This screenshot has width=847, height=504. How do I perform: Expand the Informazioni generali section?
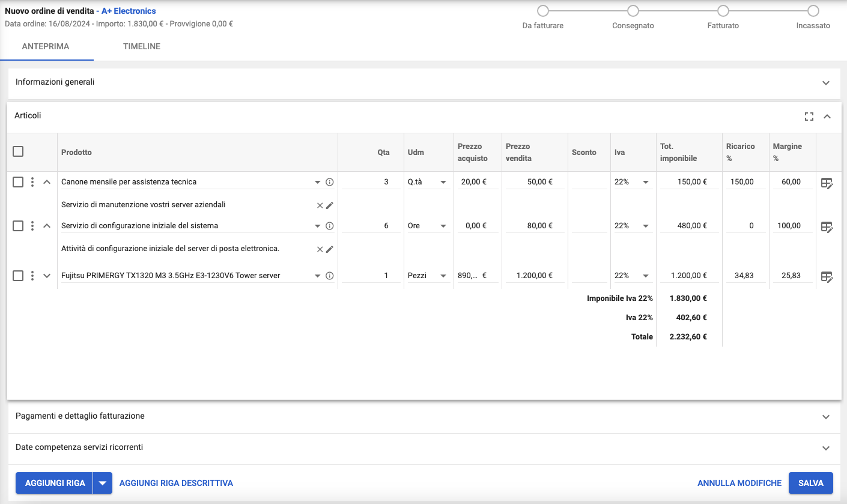coord(825,83)
